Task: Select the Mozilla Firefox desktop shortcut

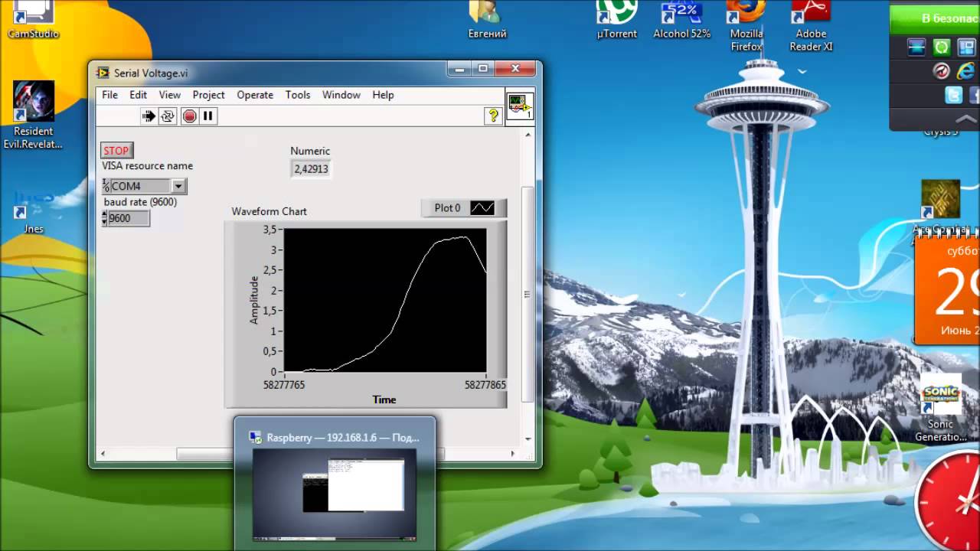Action: [x=746, y=26]
